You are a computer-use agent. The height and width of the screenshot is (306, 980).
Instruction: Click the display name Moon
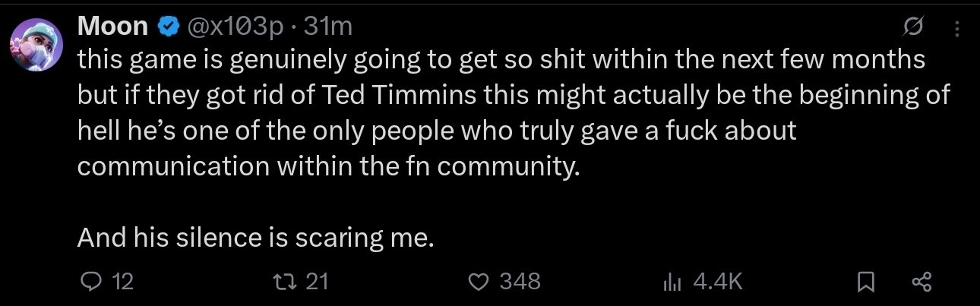[x=112, y=27]
